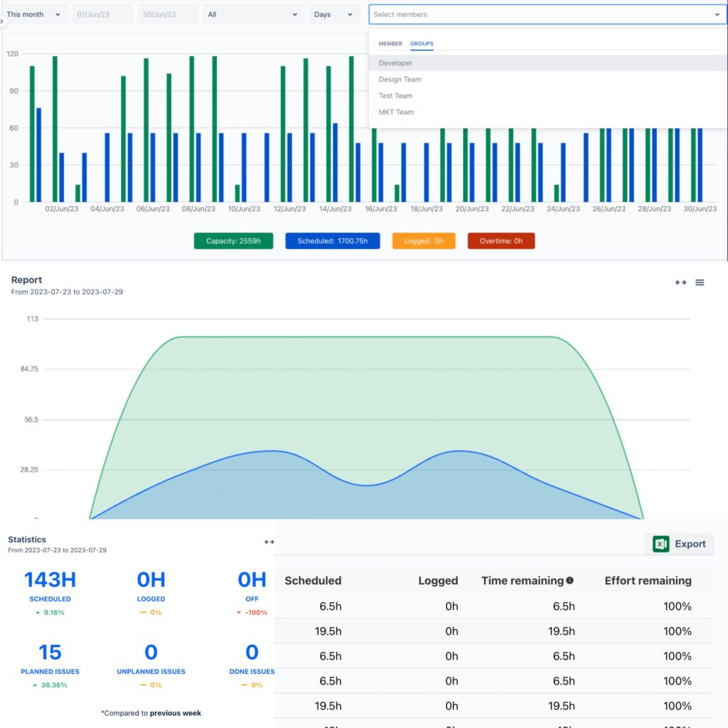
Task: Open the Report panel hamburger menu
Action: coord(700,282)
